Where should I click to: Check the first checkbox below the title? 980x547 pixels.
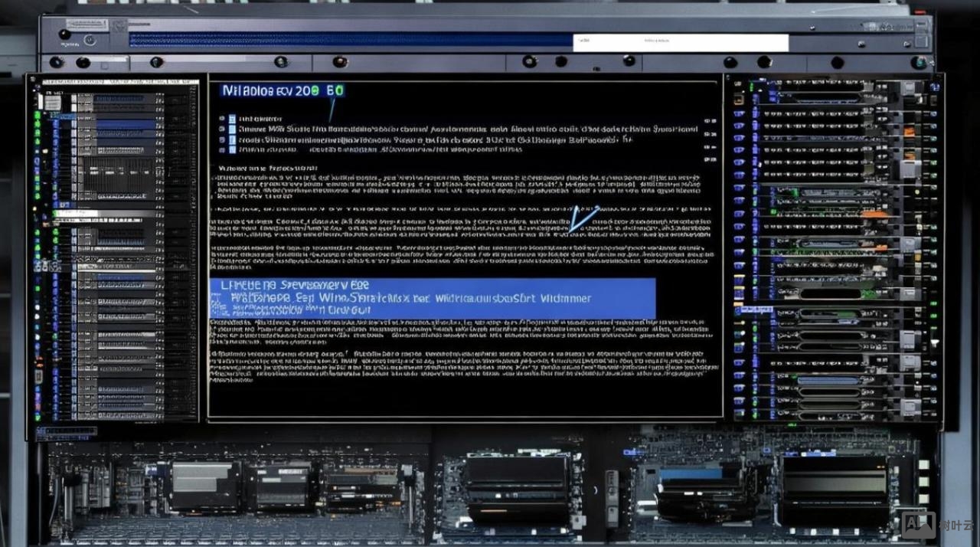[x=232, y=120]
